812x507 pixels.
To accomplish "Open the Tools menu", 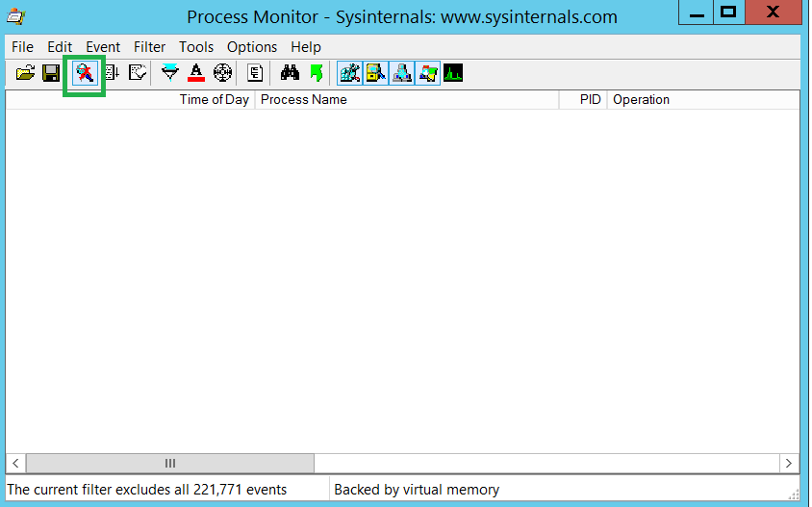I will pyautogui.click(x=196, y=47).
